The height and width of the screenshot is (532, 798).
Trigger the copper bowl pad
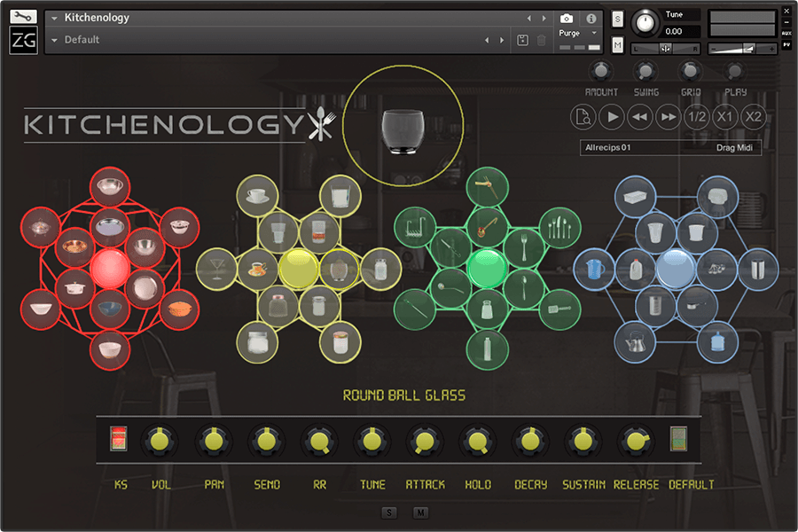click(x=74, y=247)
